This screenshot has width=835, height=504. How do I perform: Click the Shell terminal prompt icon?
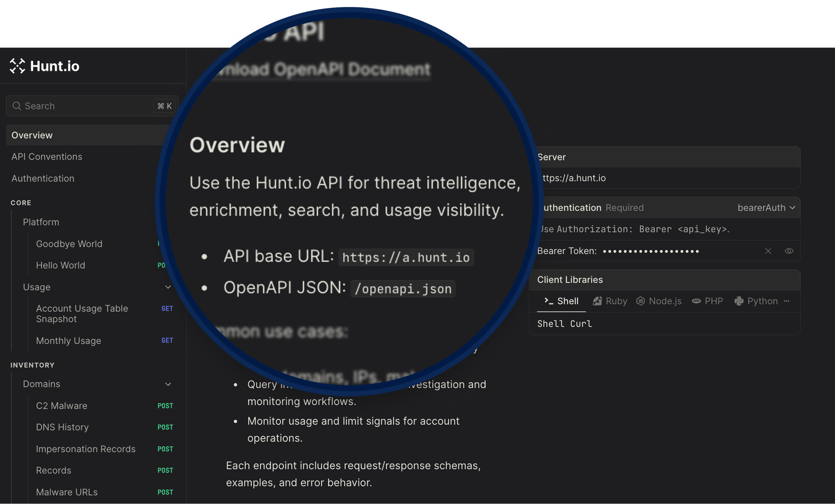tap(549, 301)
